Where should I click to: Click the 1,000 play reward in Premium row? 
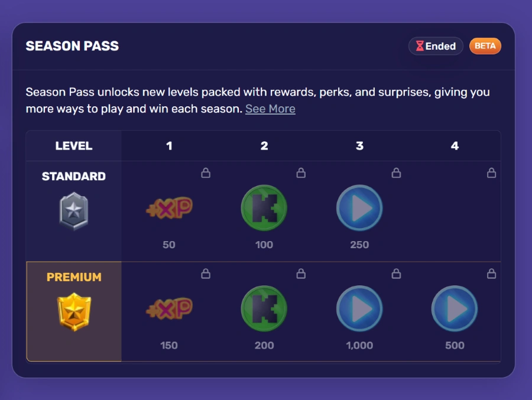tap(359, 308)
